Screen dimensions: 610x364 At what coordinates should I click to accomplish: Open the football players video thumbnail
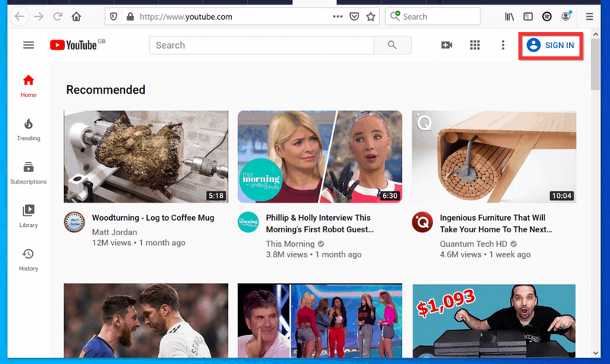point(146,321)
